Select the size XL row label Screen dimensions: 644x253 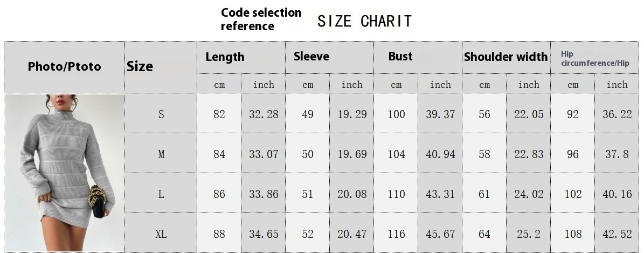coord(161,233)
